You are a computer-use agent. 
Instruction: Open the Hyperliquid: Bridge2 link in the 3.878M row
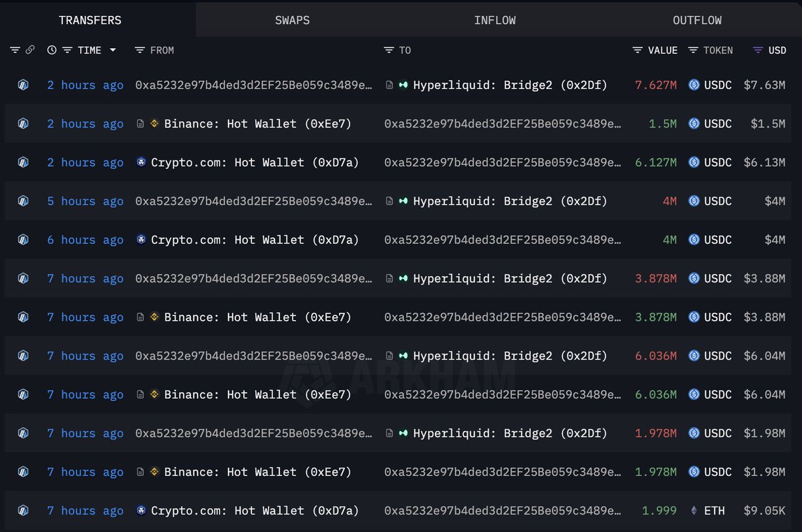click(x=511, y=279)
